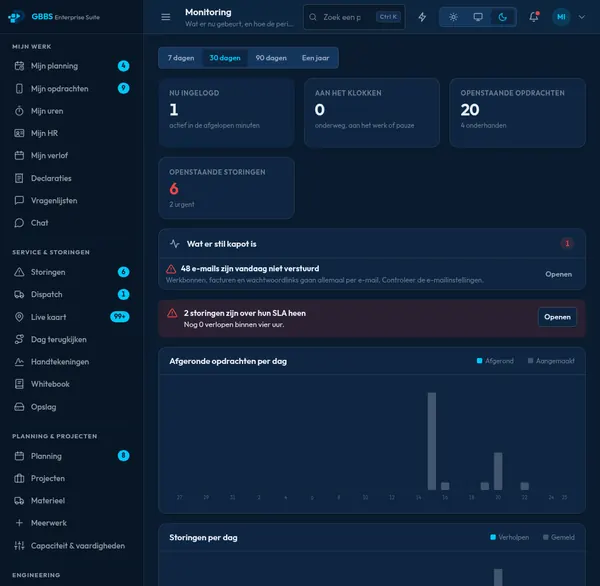Image resolution: width=600 pixels, height=586 pixels.
Task: Toggle Gemeld legend series
Action: 559,537
